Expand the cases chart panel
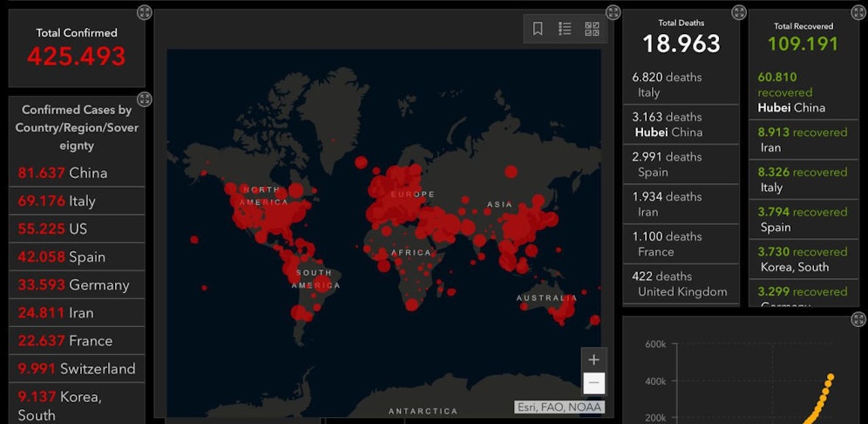 (x=858, y=319)
